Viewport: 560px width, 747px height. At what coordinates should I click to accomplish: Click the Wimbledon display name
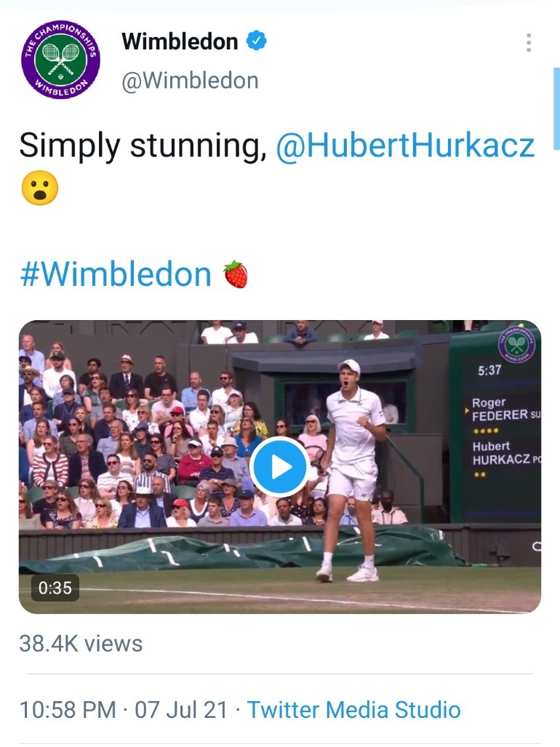tap(180, 41)
